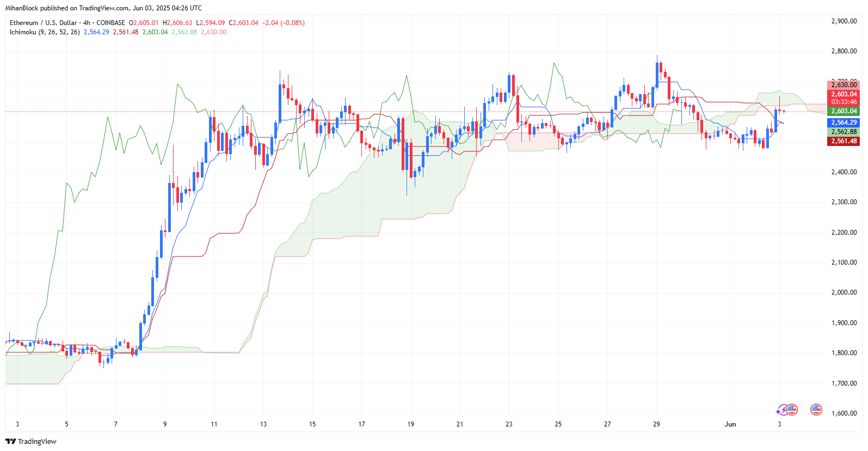Click the dark red 2,561.48 axis tag
The width and height of the screenshot is (868, 451).
(x=844, y=141)
